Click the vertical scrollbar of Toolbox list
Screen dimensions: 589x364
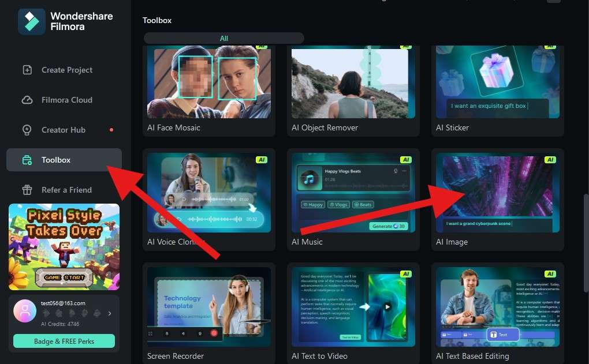point(586,243)
